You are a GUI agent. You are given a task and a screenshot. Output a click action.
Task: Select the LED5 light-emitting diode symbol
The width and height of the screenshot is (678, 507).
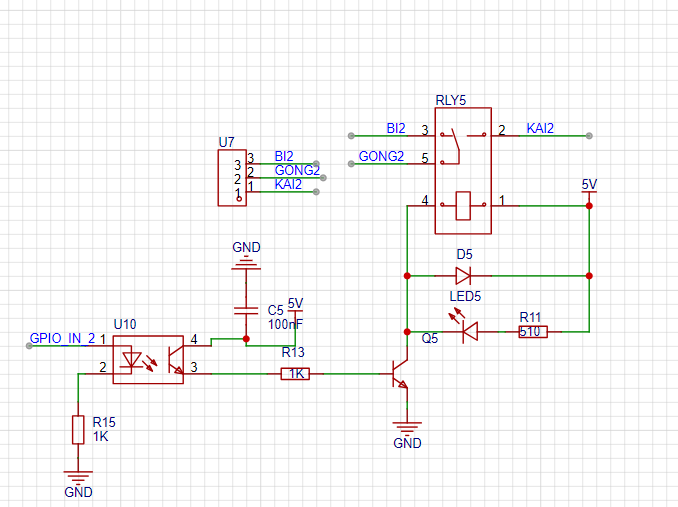point(465,326)
